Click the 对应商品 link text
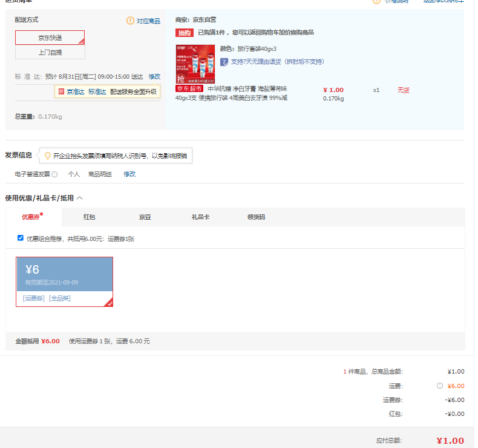The width and height of the screenshot is (478, 448). (x=148, y=21)
